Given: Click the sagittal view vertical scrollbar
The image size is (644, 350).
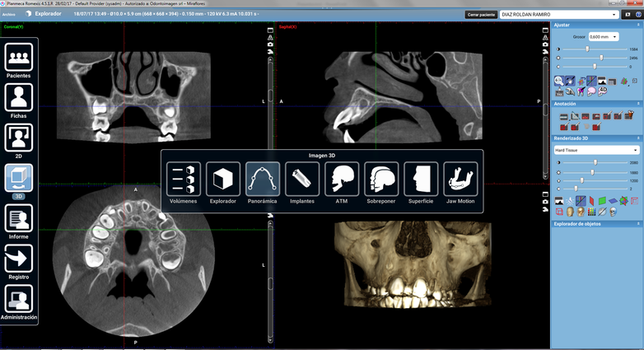Looking at the screenshot, I should click(545, 119).
